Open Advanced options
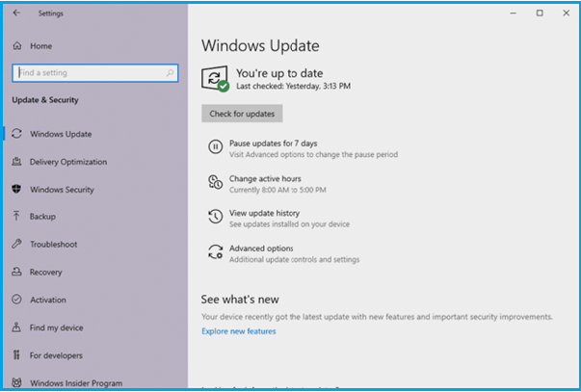 click(x=261, y=248)
